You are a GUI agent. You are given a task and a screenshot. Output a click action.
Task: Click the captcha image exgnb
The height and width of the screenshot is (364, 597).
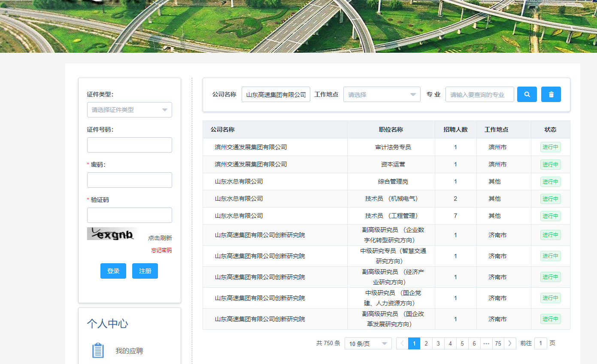click(112, 234)
